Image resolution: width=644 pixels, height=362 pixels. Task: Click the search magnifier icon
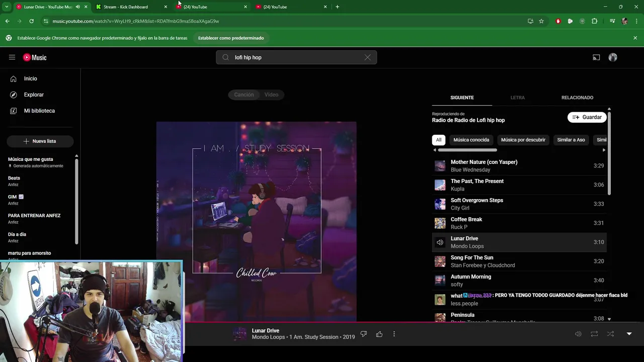point(225,57)
